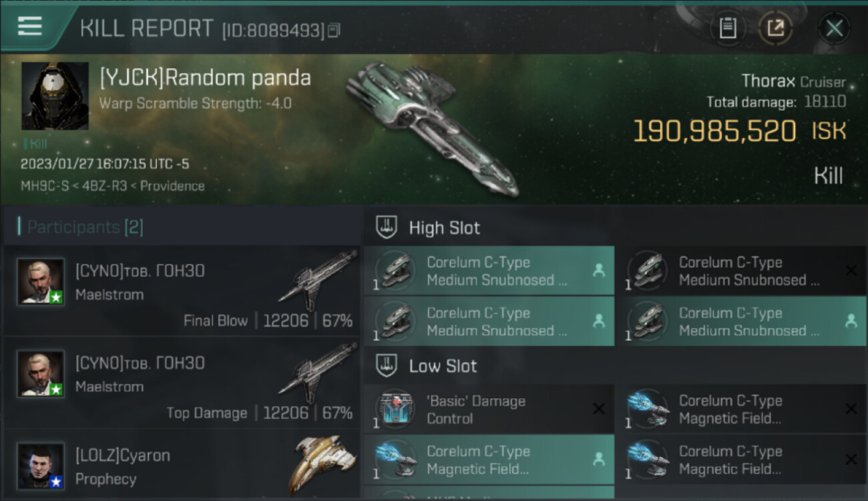Close the kill report window
Viewport: 868px width, 501px height.
(x=834, y=28)
